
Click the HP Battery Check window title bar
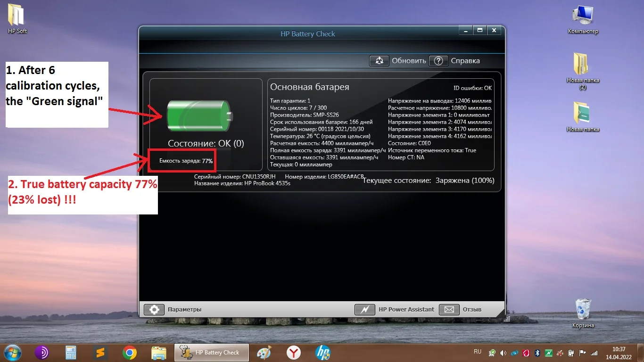(308, 34)
